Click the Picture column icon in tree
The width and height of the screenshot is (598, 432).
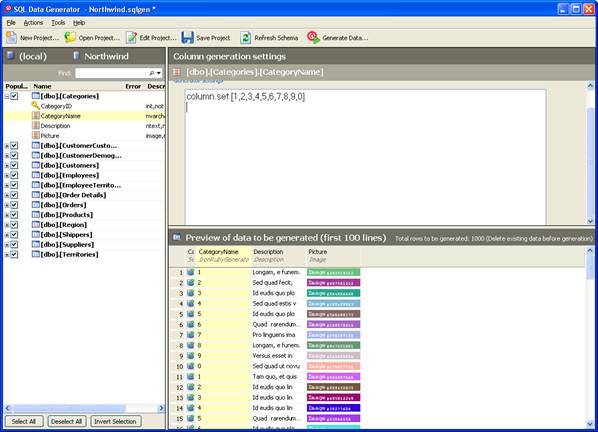(35, 135)
